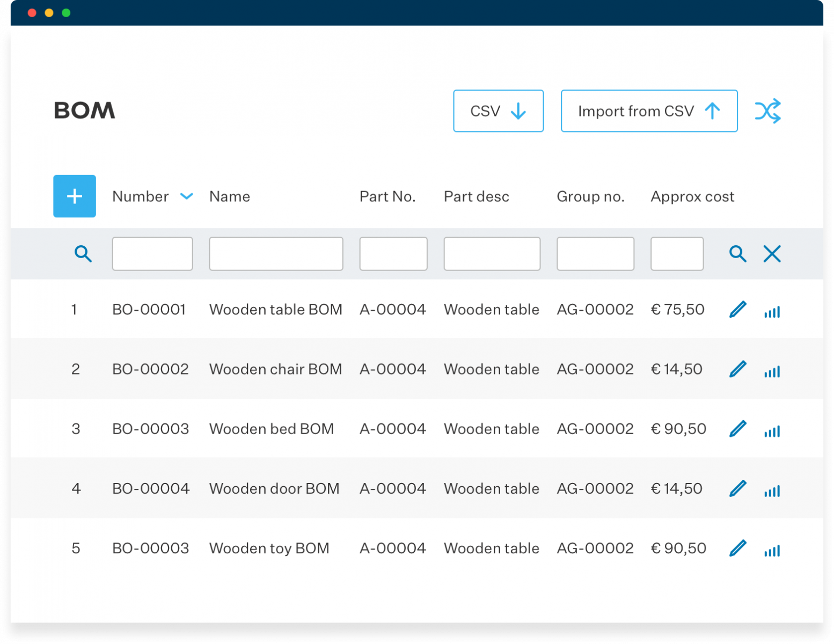The height and width of the screenshot is (644, 834).
Task: Select row 3, Wooden bed BOM
Action: [x=272, y=429]
